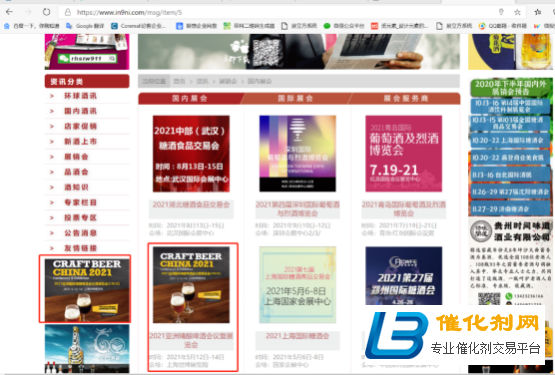Open the 环球酒讯 category

[x=80, y=96]
